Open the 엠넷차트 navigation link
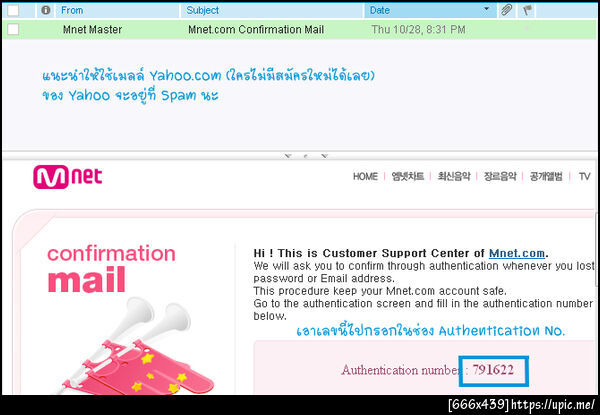 [x=408, y=176]
